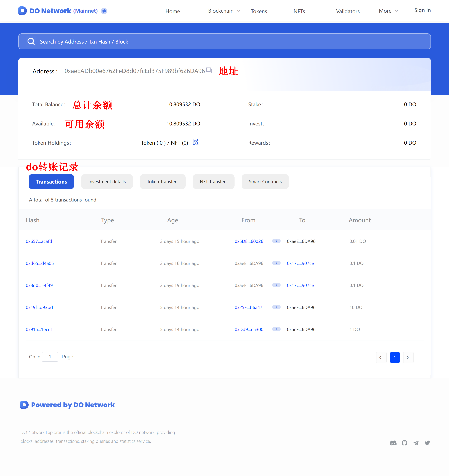The height and width of the screenshot is (476, 449).
Task: Open the GitHub icon in footer
Action: (x=404, y=443)
